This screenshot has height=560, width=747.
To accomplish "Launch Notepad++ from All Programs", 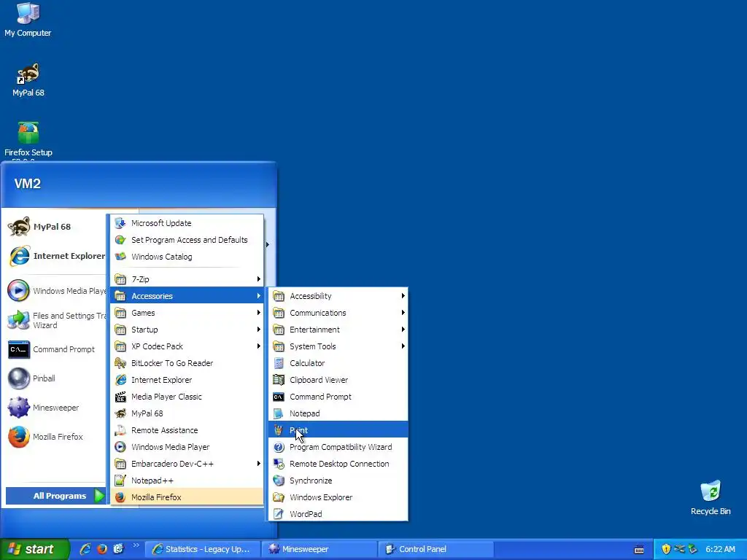I will coord(187,481).
